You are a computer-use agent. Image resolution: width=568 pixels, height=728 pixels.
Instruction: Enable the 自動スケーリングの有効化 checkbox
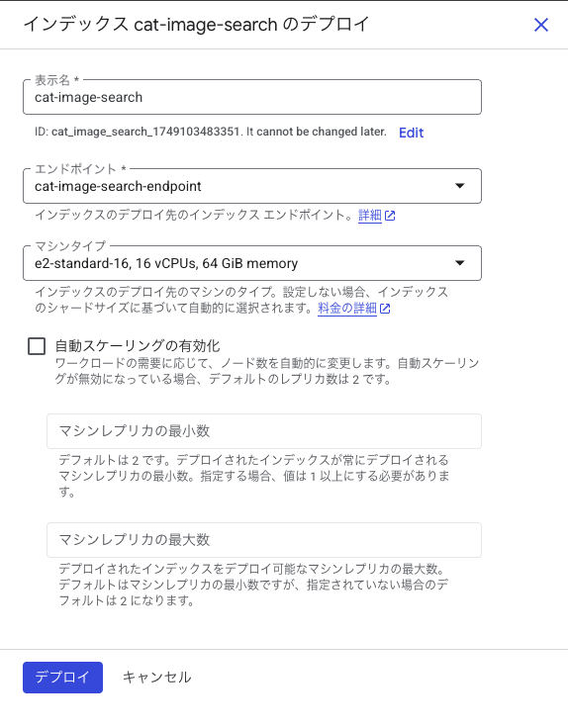click(37, 346)
